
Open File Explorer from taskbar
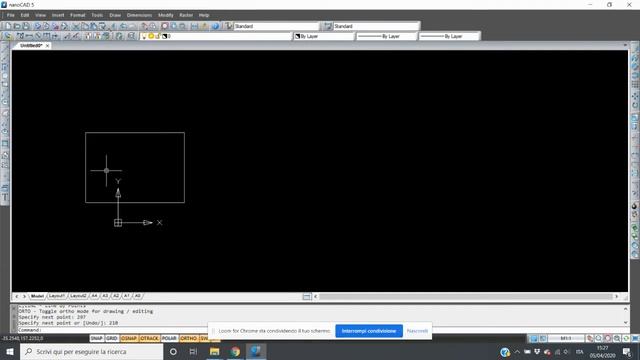click(x=214, y=351)
